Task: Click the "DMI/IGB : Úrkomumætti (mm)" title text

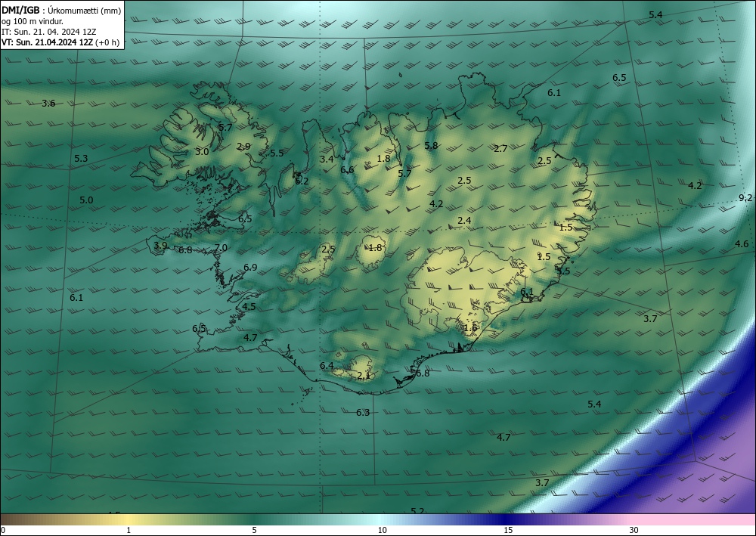Action: coord(61,11)
